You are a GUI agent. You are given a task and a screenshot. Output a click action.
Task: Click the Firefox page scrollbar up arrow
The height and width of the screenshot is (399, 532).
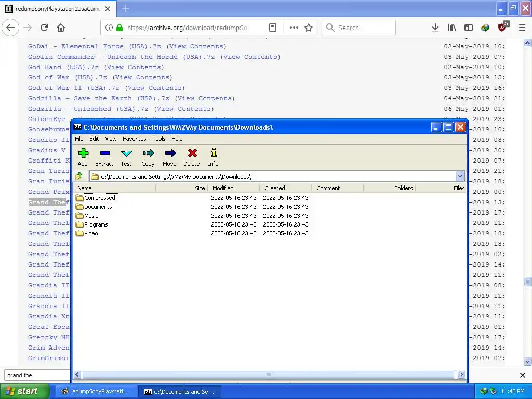tap(527, 43)
